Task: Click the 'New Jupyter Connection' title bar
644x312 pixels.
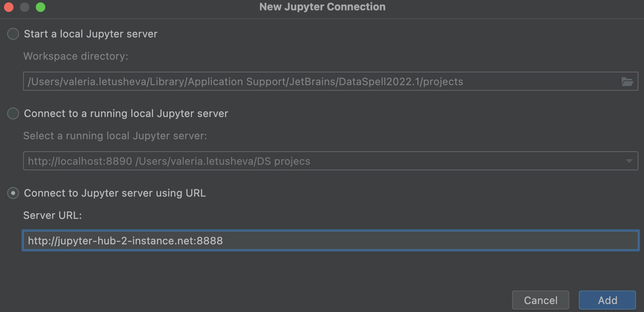Action: 322,7
